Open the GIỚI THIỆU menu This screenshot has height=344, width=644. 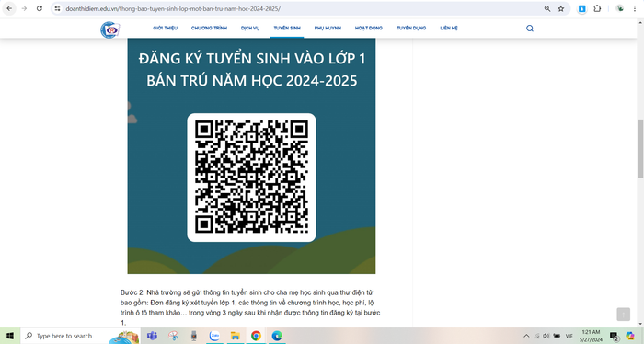[165, 28]
